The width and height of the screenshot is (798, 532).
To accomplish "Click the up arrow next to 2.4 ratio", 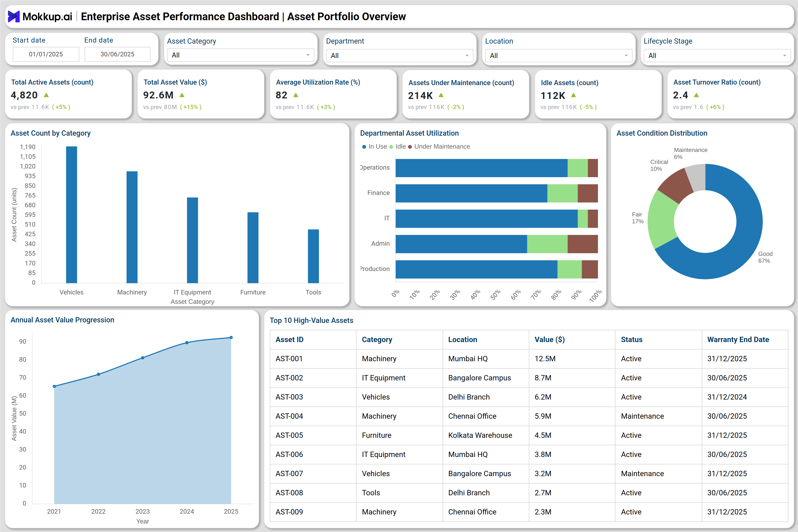I will point(696,95).
